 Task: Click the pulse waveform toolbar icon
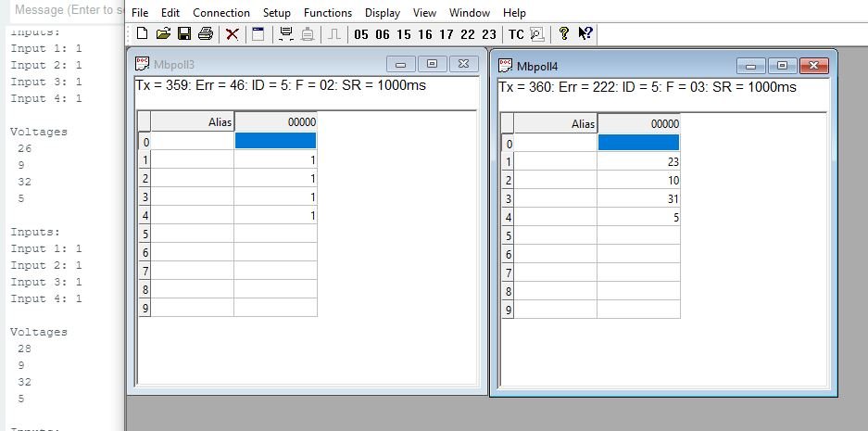pyautogui.click(x=333, y=34)
